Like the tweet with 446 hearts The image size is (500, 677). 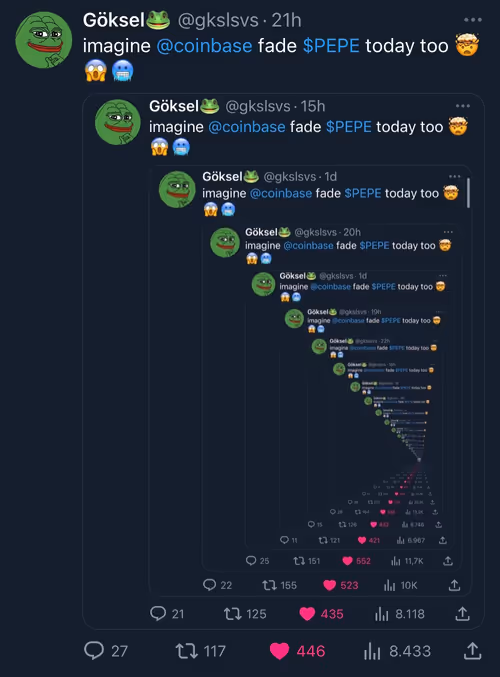coord(279,651)
